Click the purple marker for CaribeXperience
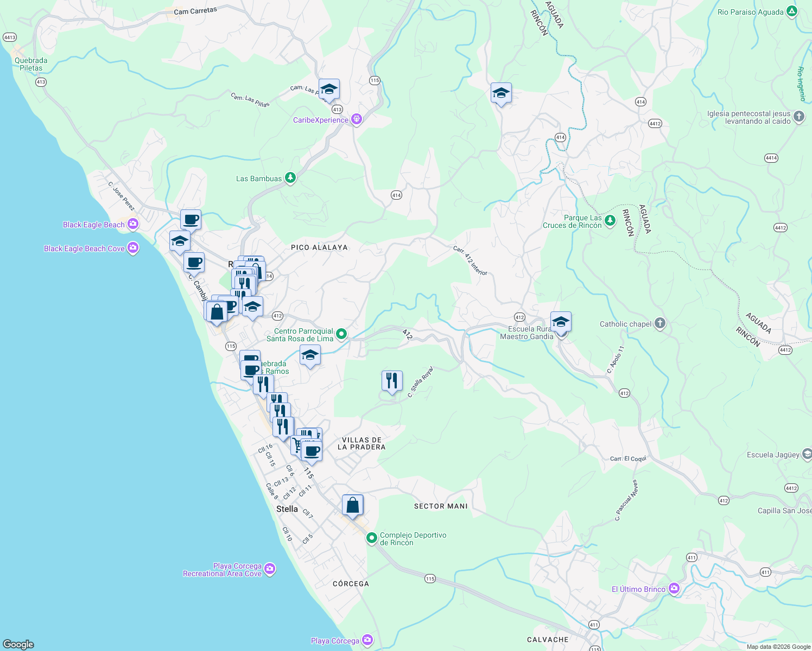Screen dimensions: 812x651 pyautogui.click(x=357, y=118)
